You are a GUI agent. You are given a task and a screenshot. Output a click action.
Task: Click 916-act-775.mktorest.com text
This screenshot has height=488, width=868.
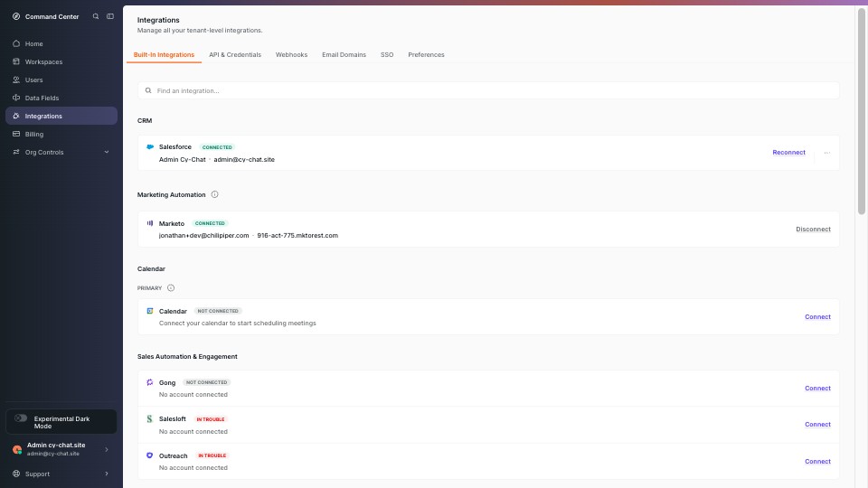[x=297, y=235]
